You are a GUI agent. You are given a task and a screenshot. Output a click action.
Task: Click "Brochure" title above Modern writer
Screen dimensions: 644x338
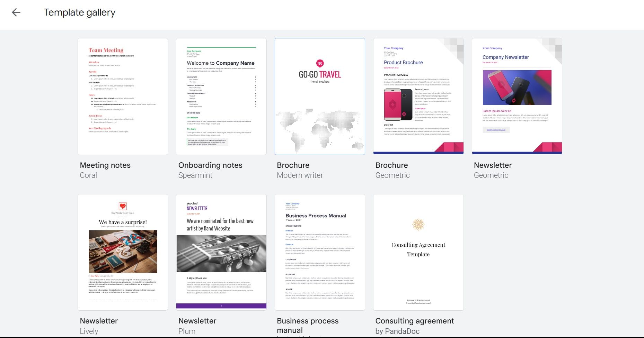tap(293, 165)
